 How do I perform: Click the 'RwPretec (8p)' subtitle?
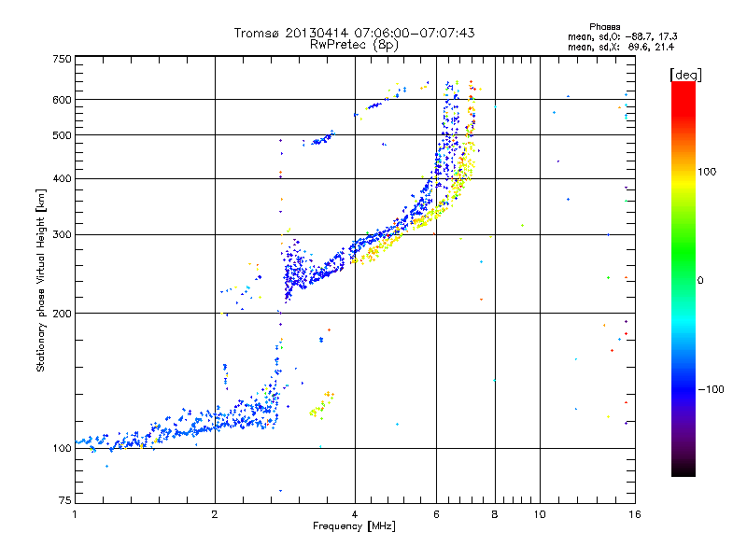coord(354,45)
